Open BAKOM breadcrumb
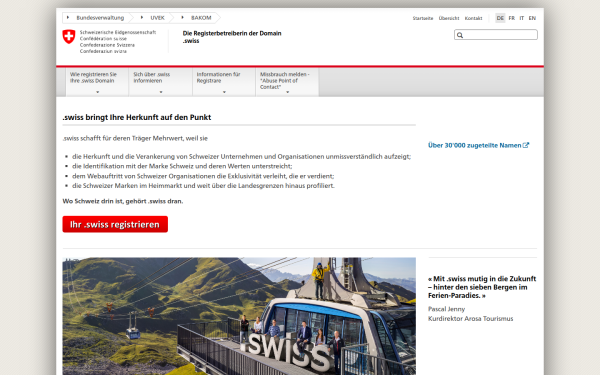This screenshot has width=600, height=375. pos(201,18)
